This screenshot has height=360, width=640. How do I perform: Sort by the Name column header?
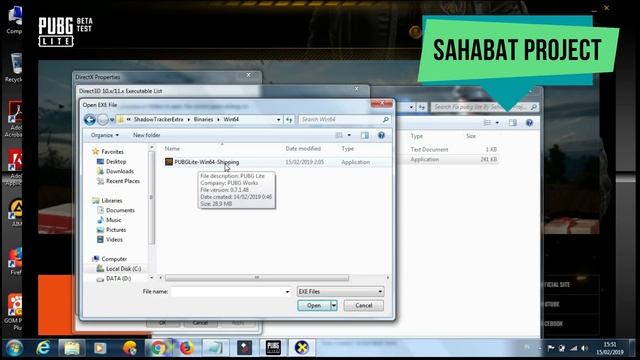[x=172, y=149]
